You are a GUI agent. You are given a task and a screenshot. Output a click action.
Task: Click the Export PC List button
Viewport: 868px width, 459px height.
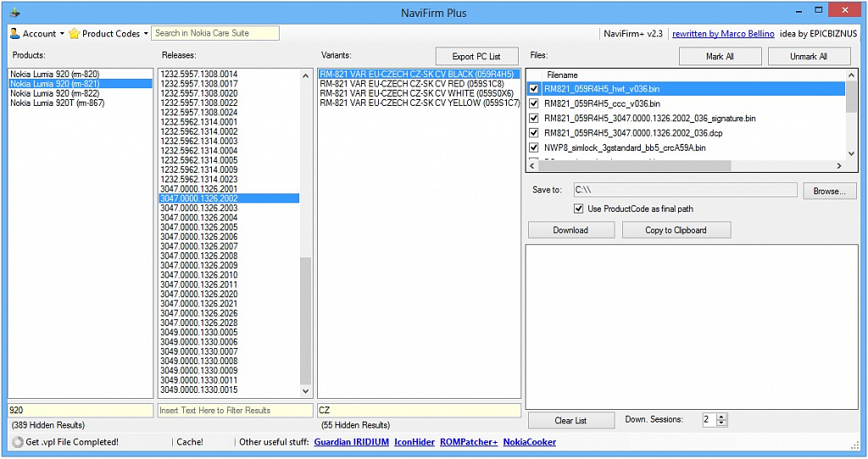pyautogui.click(x=476, y=57)
